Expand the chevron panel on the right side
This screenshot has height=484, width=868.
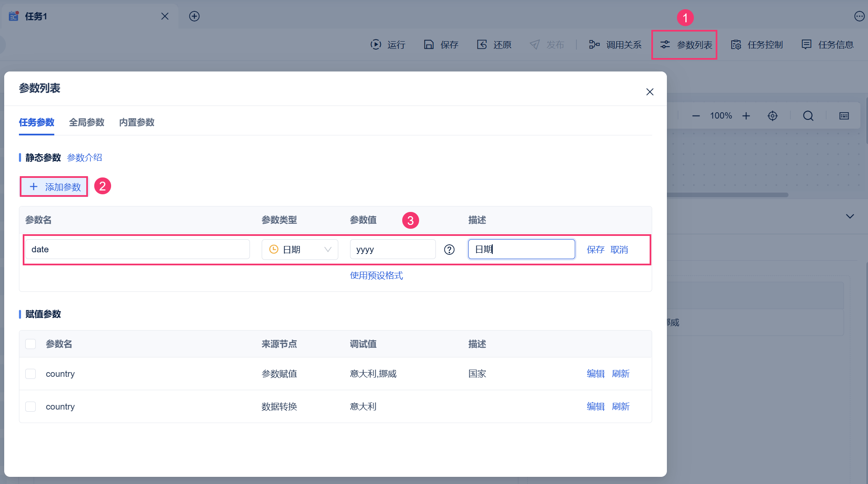click(850, 216)
